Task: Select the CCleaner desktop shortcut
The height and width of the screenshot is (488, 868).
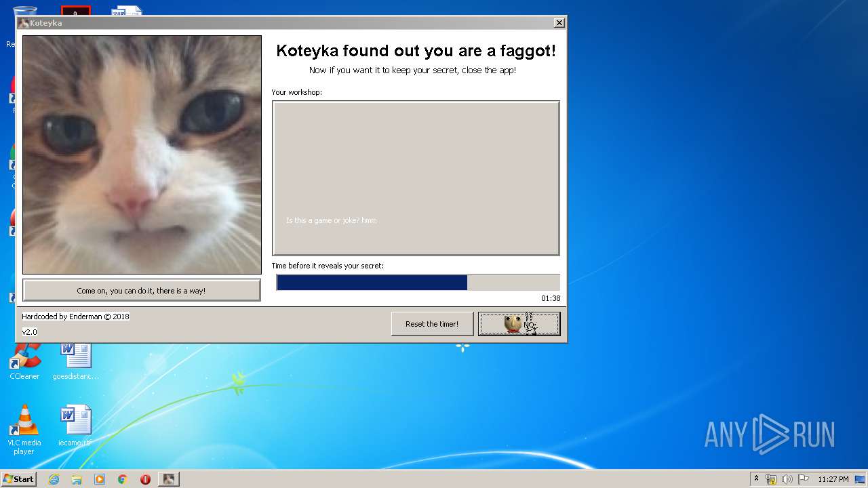Action: pos(24,361)
